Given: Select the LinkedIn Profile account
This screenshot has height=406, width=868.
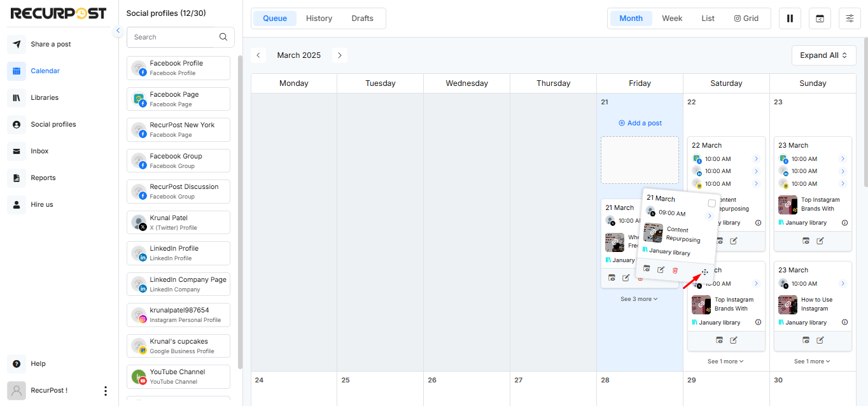Looking at the screenshot, I should (x=178, y=253).
